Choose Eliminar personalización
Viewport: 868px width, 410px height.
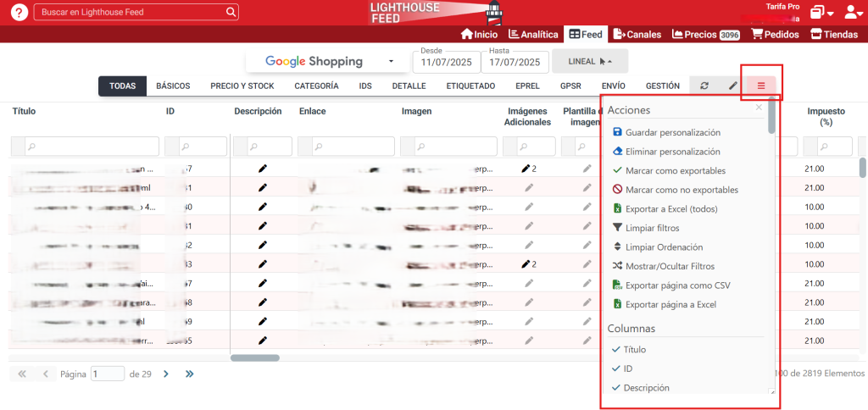pos(666,151)
